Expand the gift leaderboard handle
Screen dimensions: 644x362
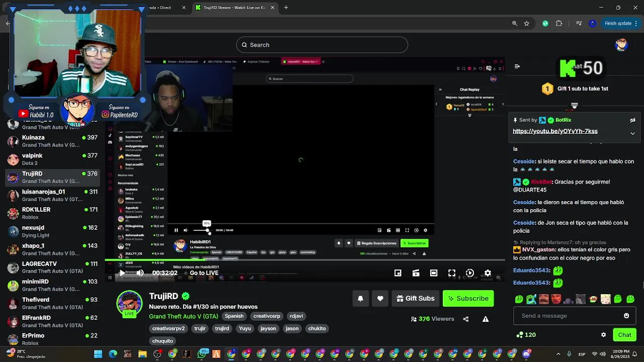(x=574, y=106)
